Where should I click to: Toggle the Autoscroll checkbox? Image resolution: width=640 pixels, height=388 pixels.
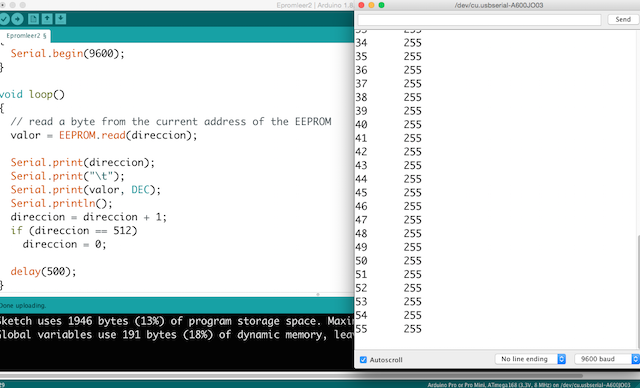363,360
